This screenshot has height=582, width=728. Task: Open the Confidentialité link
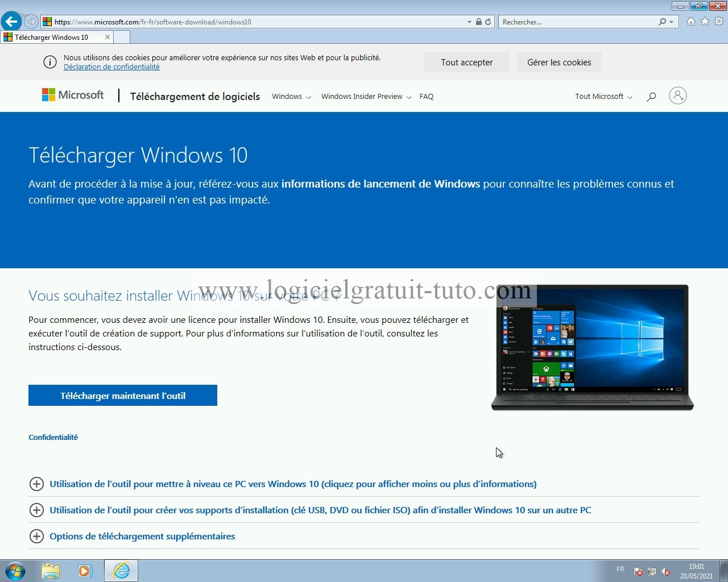53,437
